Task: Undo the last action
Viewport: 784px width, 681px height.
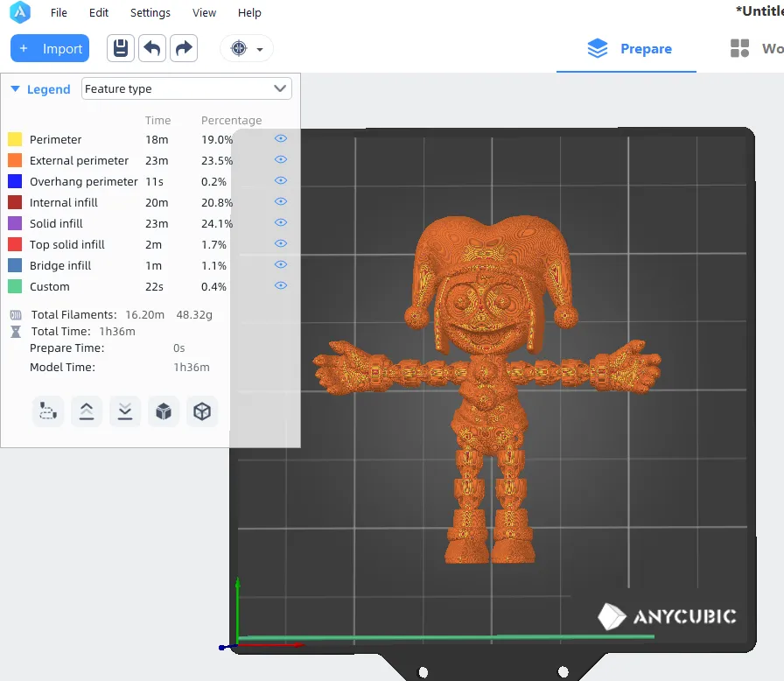Action: point(152,48)
